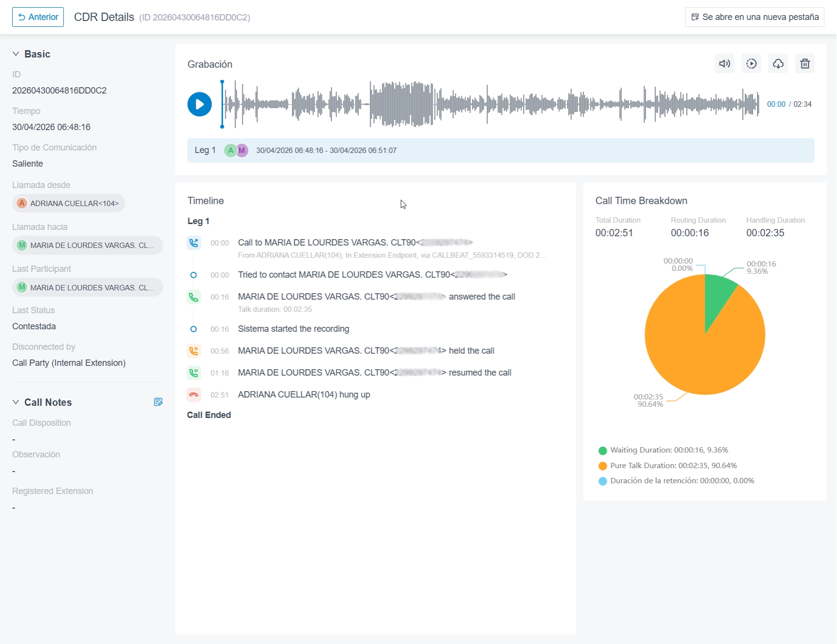Click the recording total time 02:34
Image resolution: width=837 pixels, height=644 pixels.
802,104
